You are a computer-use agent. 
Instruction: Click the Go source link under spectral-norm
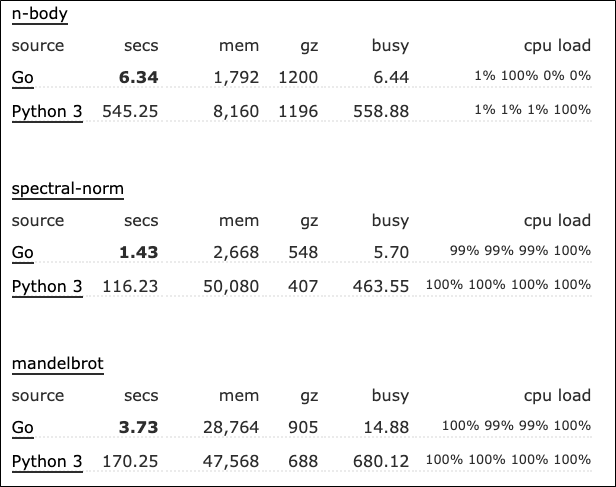click(x=22, y=253)
